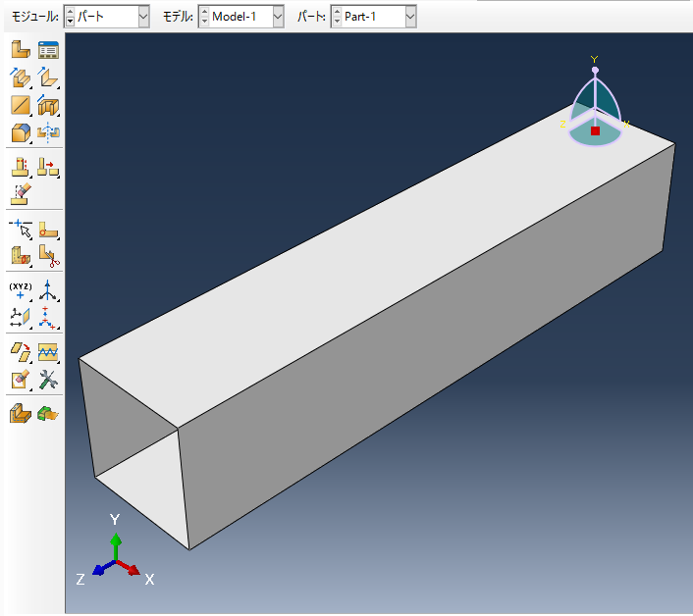Click the scissors cut tool icon
Image resolution: width=693 pixels, height=616 pixels.
[x=47, y=256]
